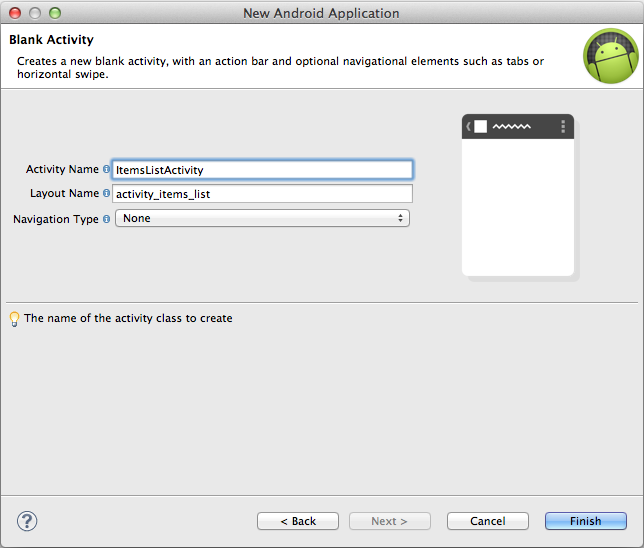Click info icon beside Navigation Type

click(x=106, y=219)
